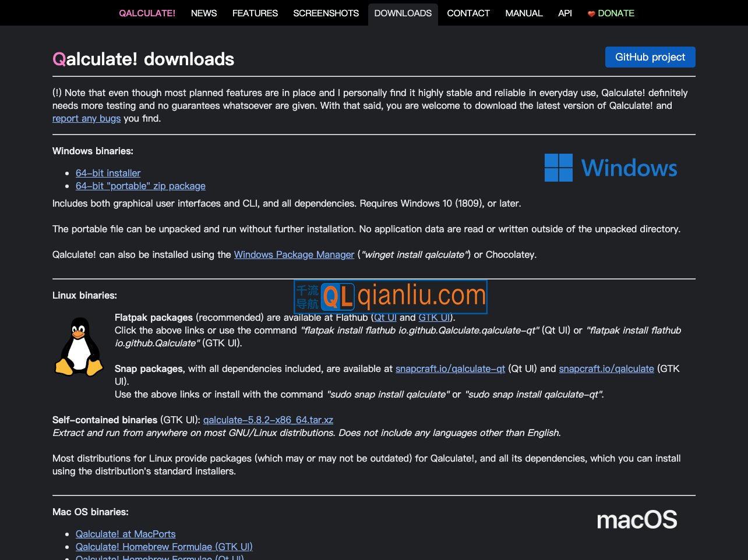The height and width of the screenshot is (560, 748).
Task: Go to the Qalculate! home menu item
Action: point(147,13)
